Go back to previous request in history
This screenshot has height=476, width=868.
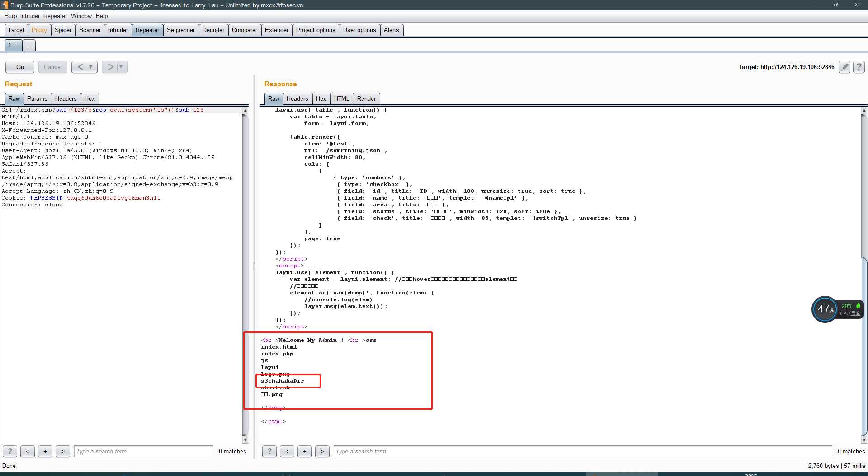pos(80,67)
